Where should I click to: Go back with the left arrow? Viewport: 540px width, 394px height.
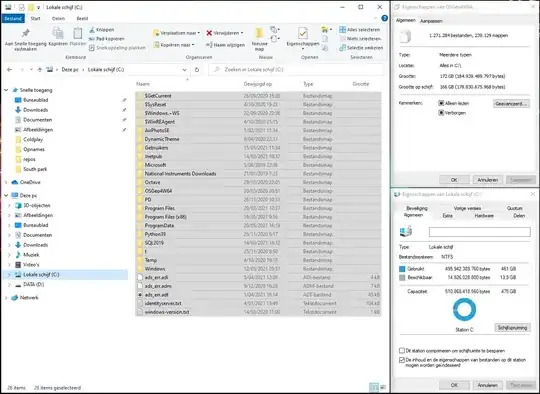10,70
